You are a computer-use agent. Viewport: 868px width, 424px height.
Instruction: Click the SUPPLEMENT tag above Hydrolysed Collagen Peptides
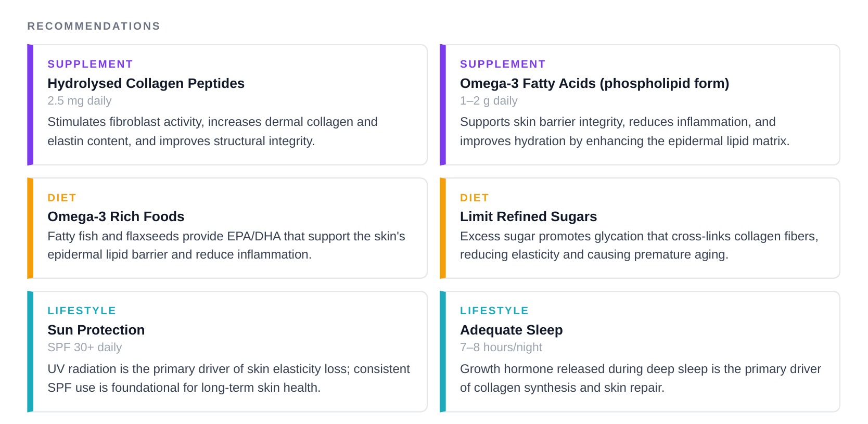tap(90, 64)
